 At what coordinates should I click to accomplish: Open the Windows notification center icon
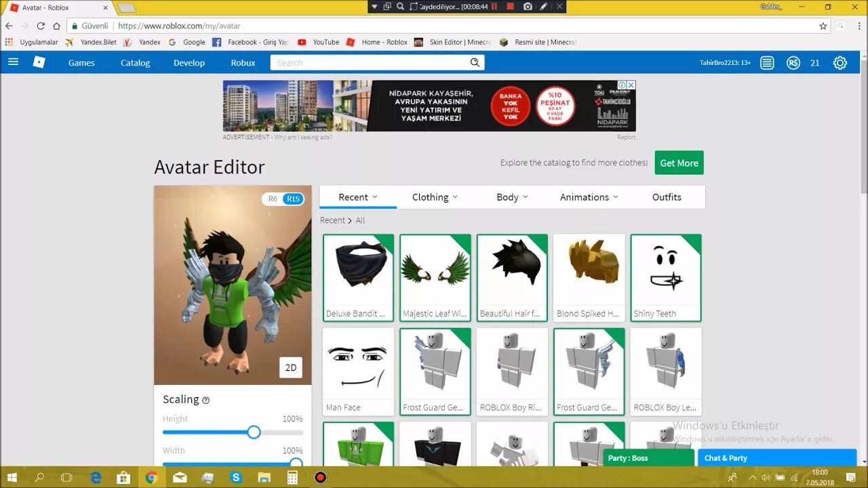point(850,477)
